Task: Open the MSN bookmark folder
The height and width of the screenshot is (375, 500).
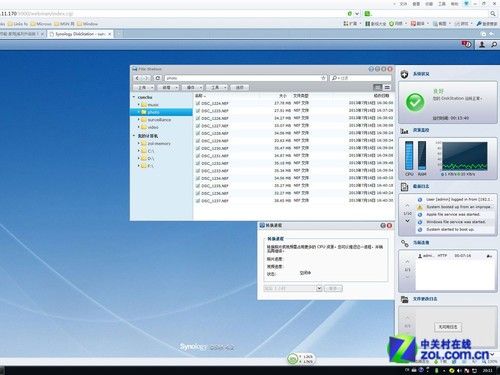Action: click(x=64, y=24)
